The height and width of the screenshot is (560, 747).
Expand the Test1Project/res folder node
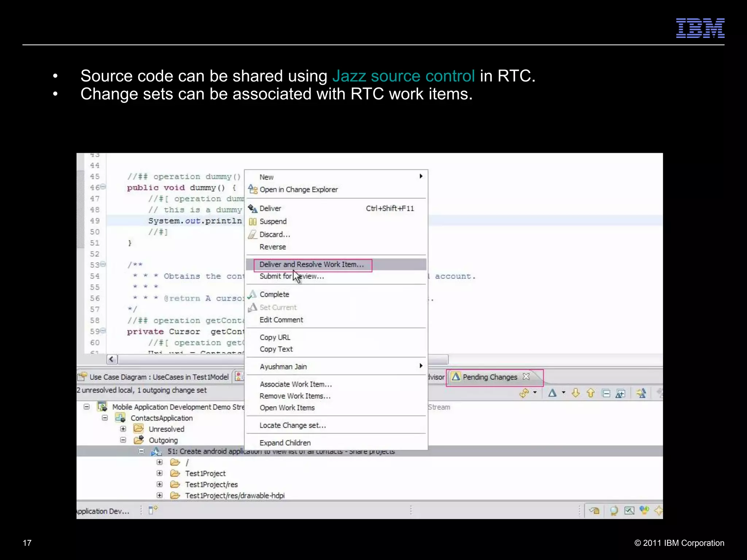(160, 484)
